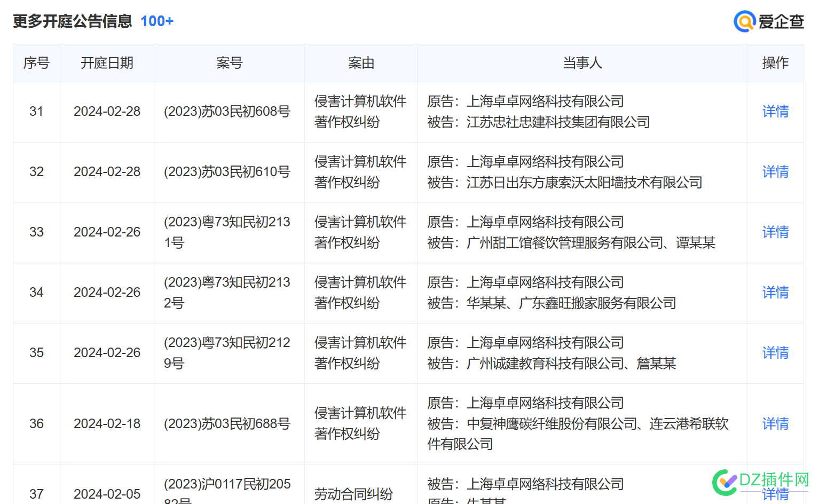Screen dimensions: 819x504
Task: Select case number (2023)粤73知民初2131号
Action: [x=227, y=232]
